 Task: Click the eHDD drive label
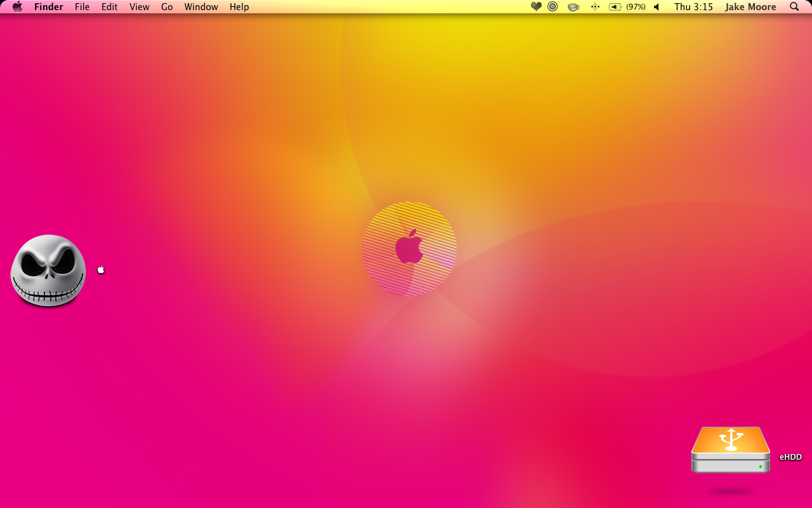pyautogui.click(x=790, y=457)
